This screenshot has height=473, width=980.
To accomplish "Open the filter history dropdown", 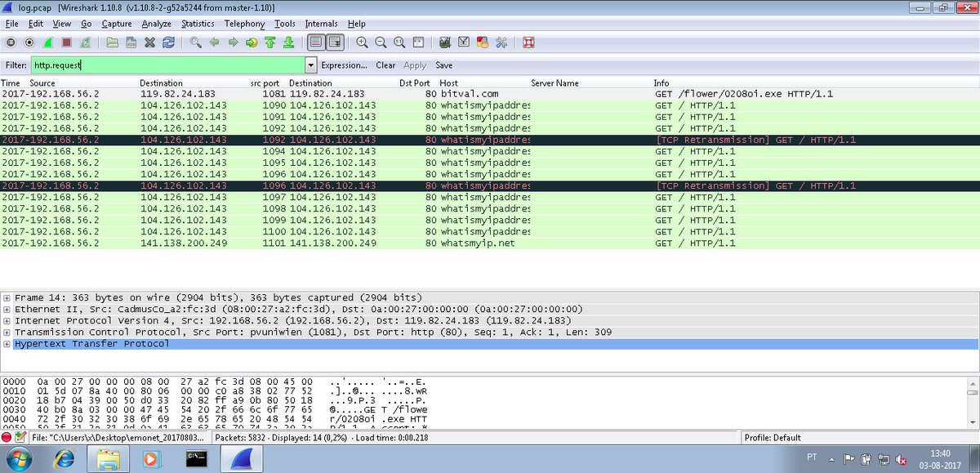I will (x=310, y=65).
